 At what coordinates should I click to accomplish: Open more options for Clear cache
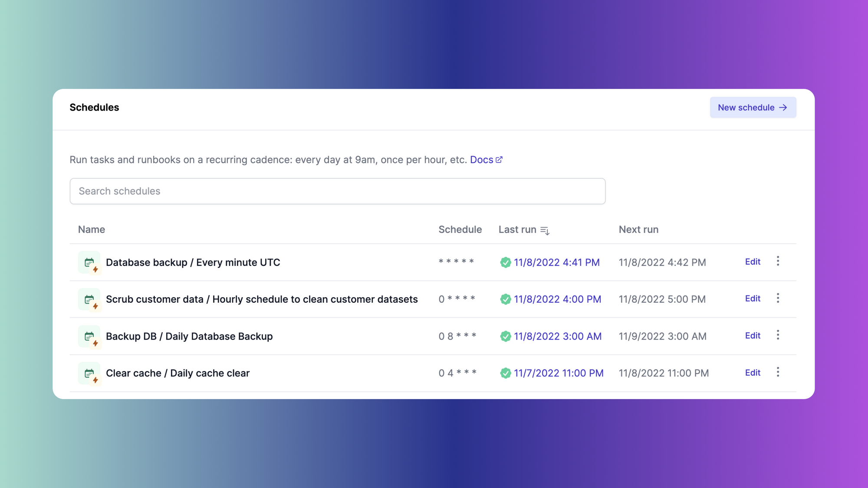point(778,372)
